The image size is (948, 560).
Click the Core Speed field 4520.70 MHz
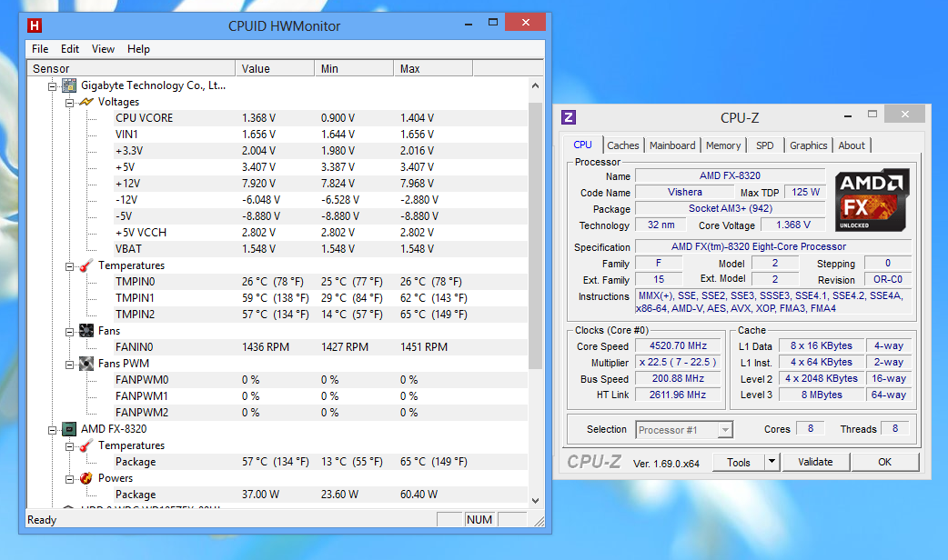(678, 345)
